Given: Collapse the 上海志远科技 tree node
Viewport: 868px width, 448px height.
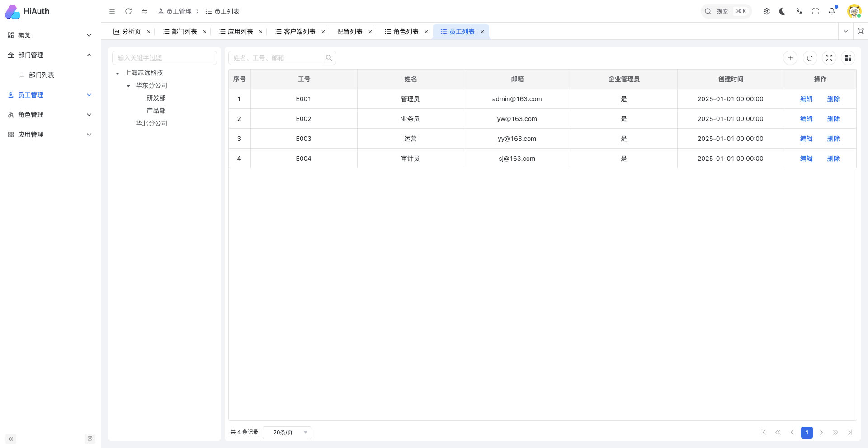Looking at the screenshot, I should pyautogui.click(x=118, y=73).
